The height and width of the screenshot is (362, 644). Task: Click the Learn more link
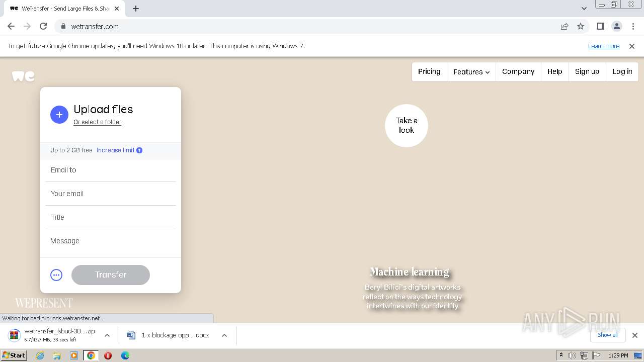[604, 46]
